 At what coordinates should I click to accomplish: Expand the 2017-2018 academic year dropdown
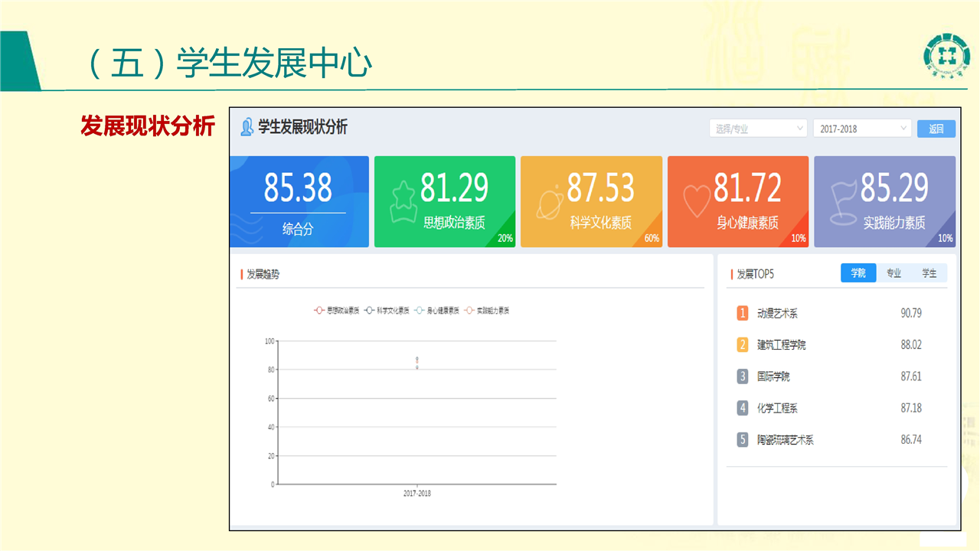862,129
